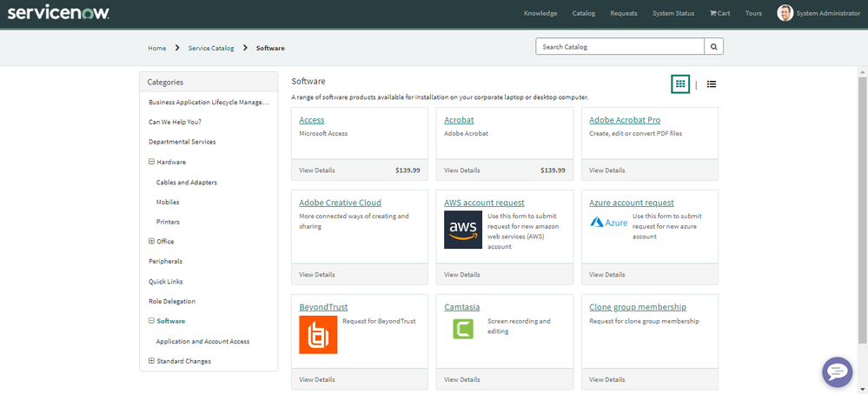868x394 pixels.
Task: Click the System Administrator avatar
Action: tap(785, 13)
